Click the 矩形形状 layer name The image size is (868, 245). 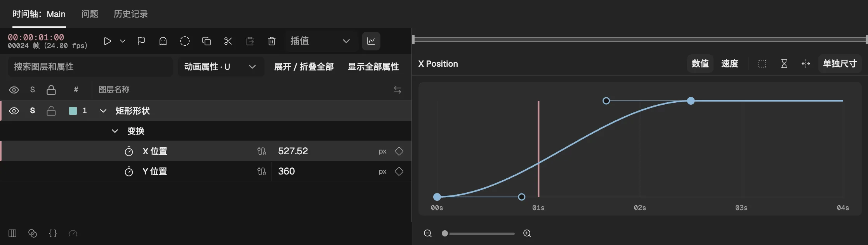[133, 111]
